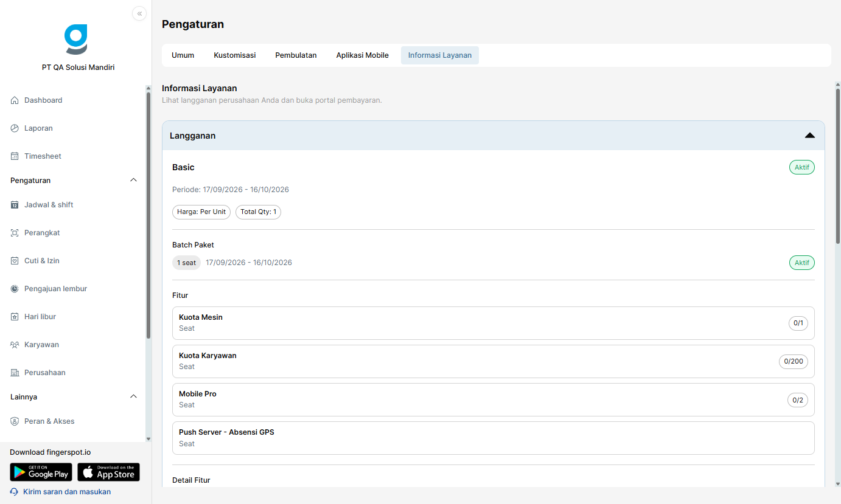Click the Kuota Mesin feature row
This screenshot has height=504, width=841.
[494, 323]
